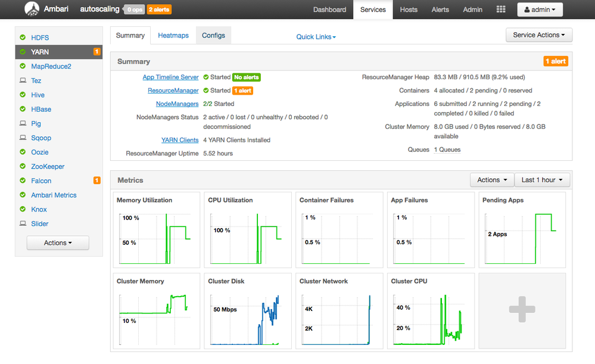Viewport: 595px width, 364px height.
Task: Click the green status icon next to HDFS
Action: click(23, 37)
